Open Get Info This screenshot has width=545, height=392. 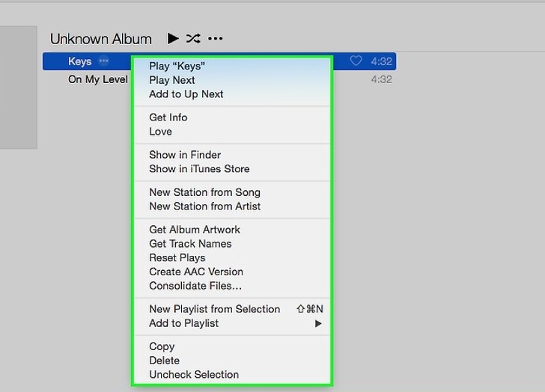(x=232, y=117)
